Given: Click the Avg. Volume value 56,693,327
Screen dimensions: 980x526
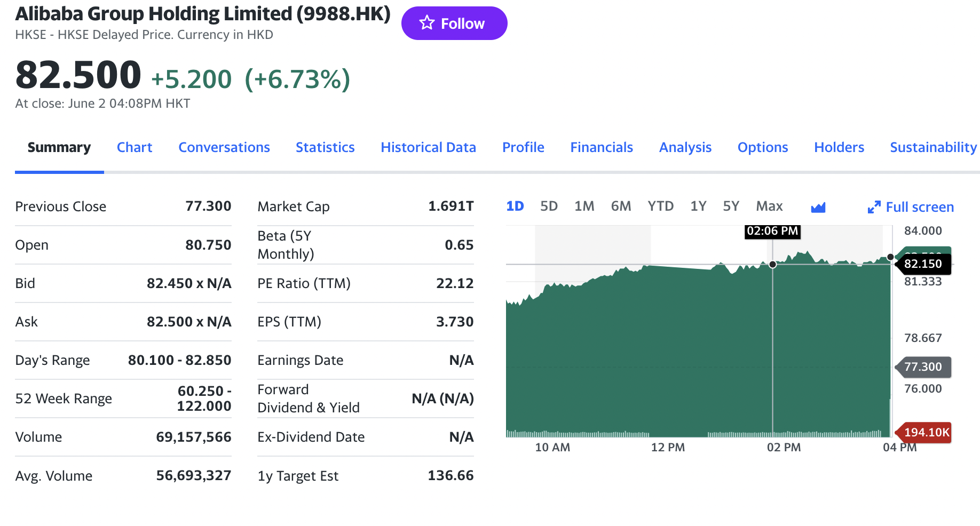Looking at the screenshot, I should [x=193, y=475].
